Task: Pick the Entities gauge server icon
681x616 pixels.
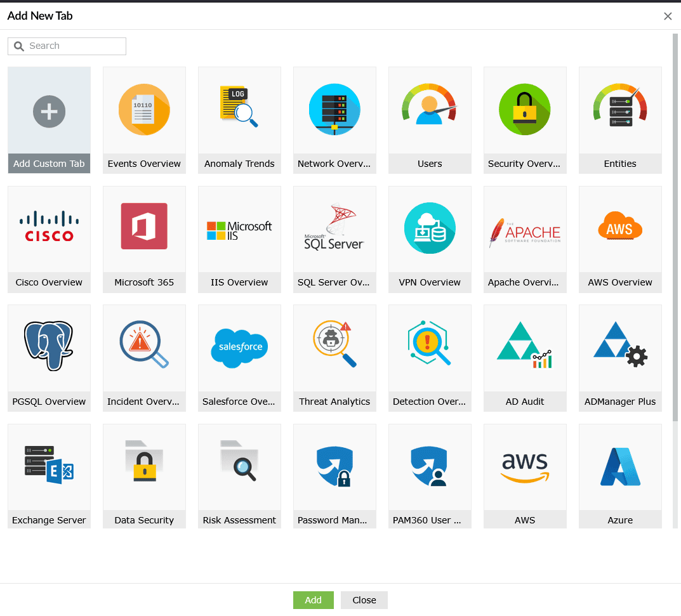Action: pos(620,105)
